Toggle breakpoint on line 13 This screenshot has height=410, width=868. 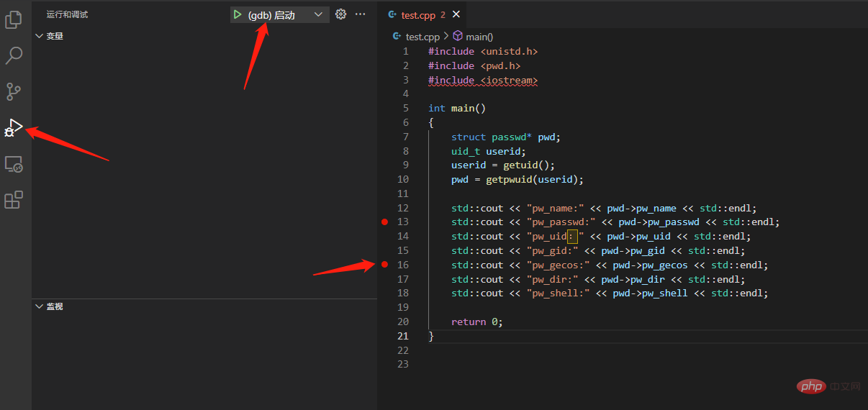384,222
